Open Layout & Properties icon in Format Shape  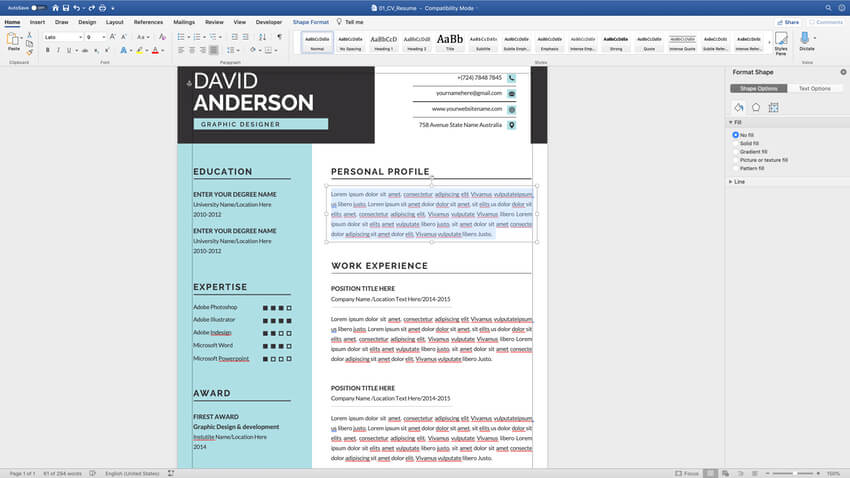point(774,107)
